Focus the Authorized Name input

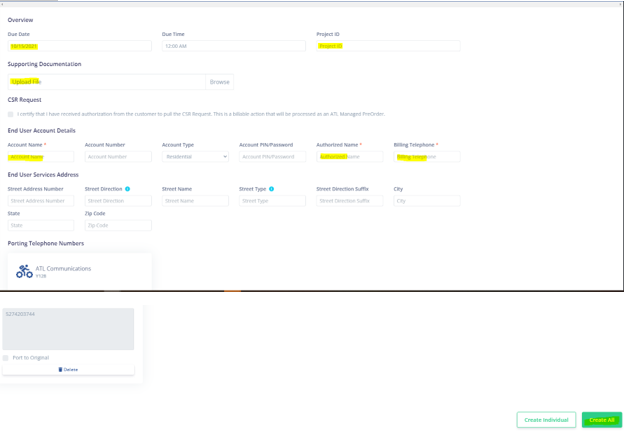pyautogui.click(x=349, y=157)
